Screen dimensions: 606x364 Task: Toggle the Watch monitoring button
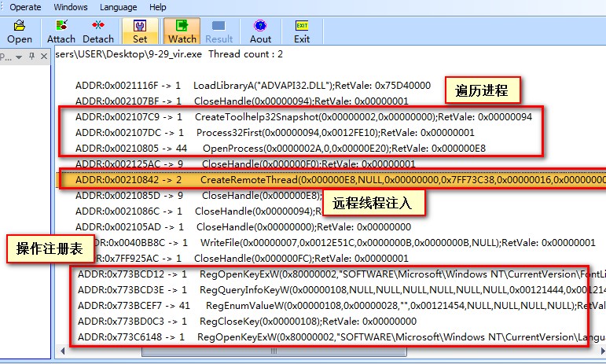[x=182, y=31]
